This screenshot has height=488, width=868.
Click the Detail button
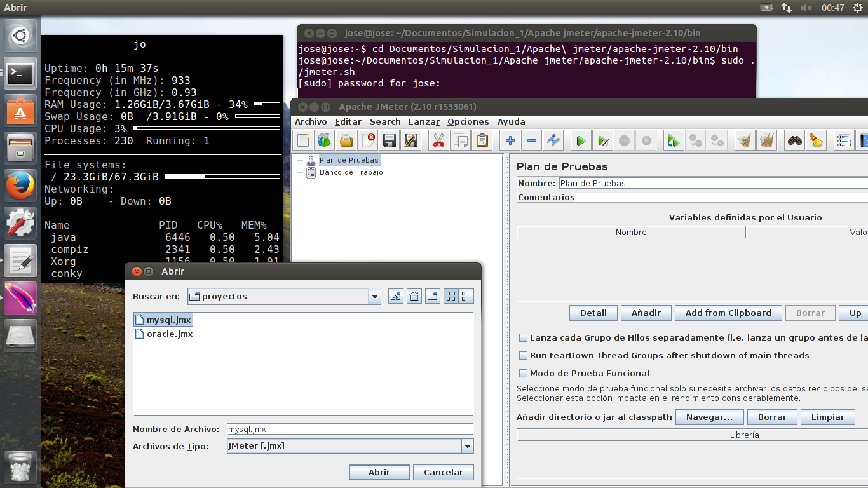tap(593, 313)
